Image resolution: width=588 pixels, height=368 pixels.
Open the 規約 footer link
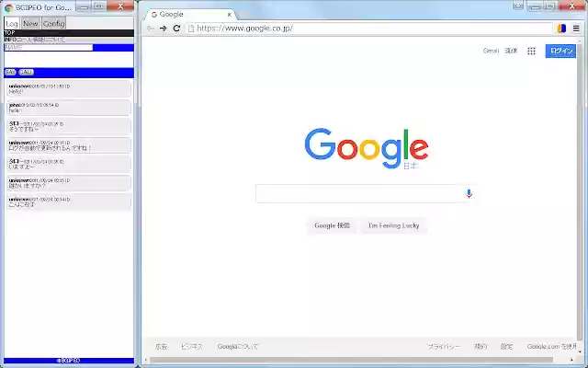point(481,347)
